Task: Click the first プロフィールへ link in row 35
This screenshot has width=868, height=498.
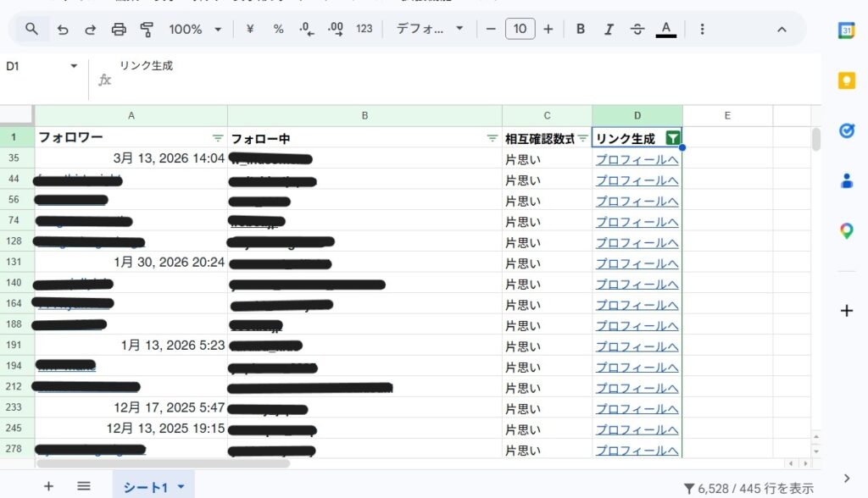Action: click(637, 159)
